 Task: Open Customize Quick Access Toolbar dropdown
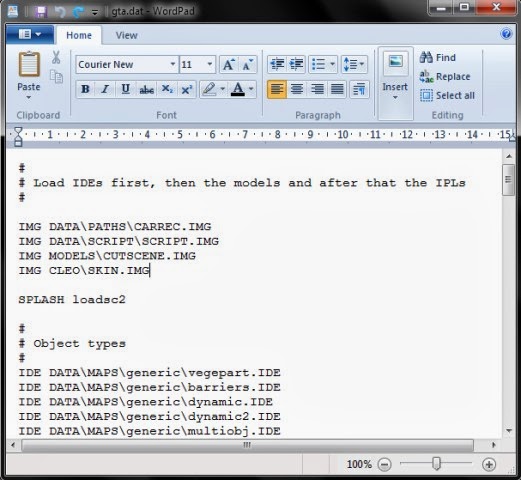click(x=95, y=12)
